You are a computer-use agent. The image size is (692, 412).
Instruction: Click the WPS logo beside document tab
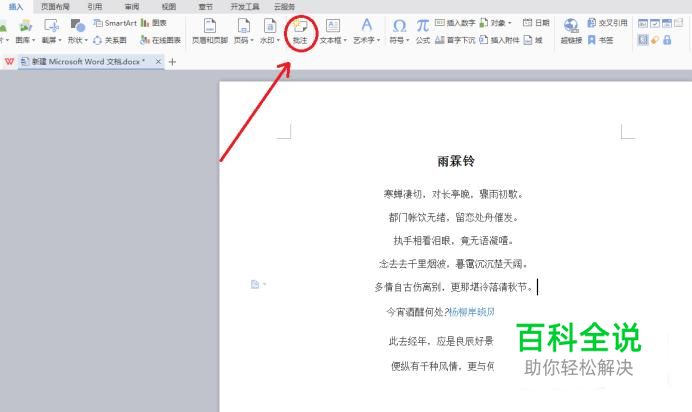point(9,62)
